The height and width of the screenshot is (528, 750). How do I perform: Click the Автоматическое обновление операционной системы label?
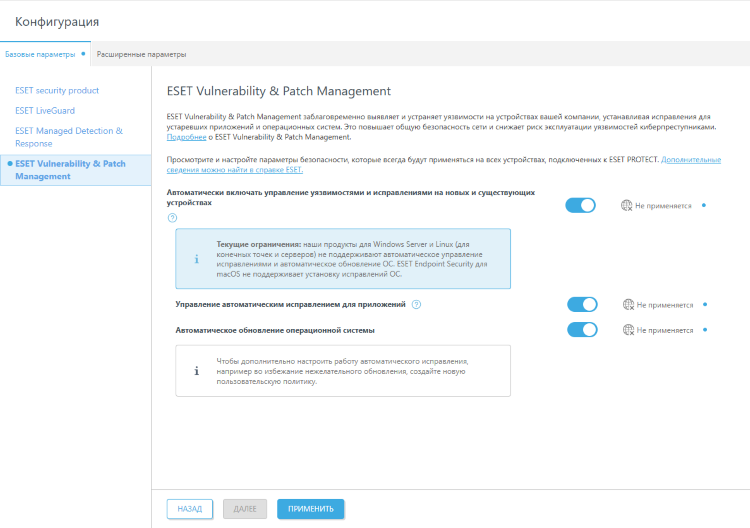coord(275,330)
